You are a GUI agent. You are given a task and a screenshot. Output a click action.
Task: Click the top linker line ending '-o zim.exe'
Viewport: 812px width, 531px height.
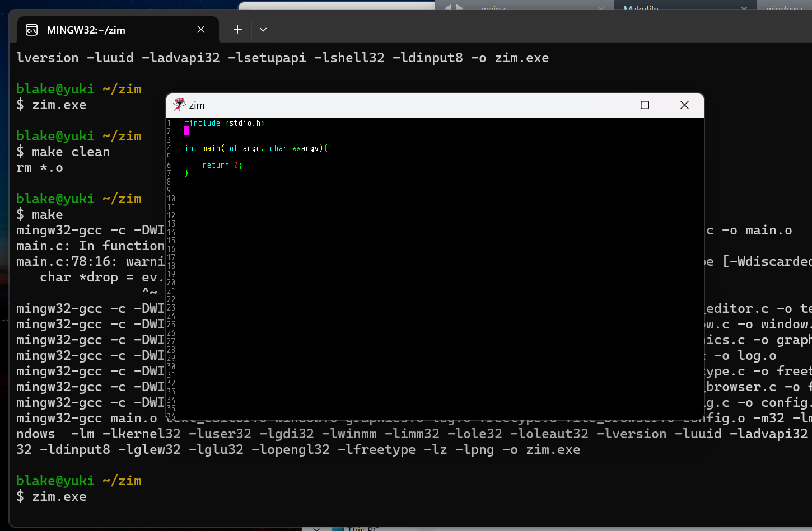(283, 58)
